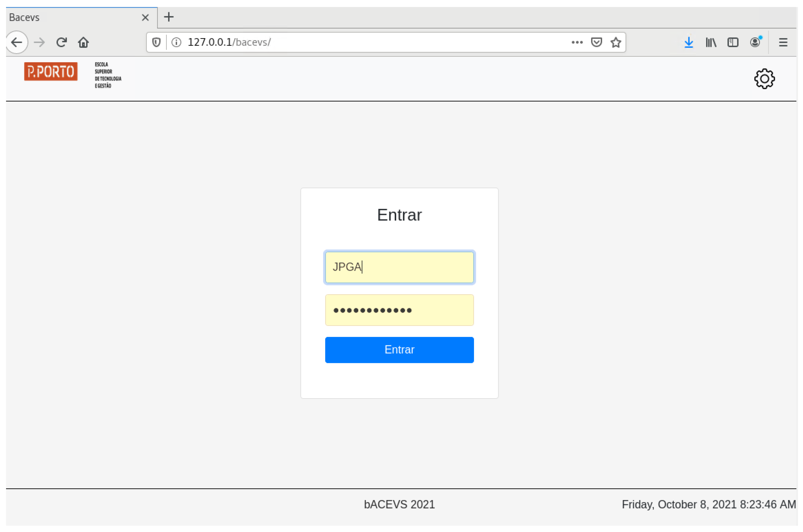Open tracking protection shield icon
Viewport: 803px width, 532px height.
click(x=156, y=43)
